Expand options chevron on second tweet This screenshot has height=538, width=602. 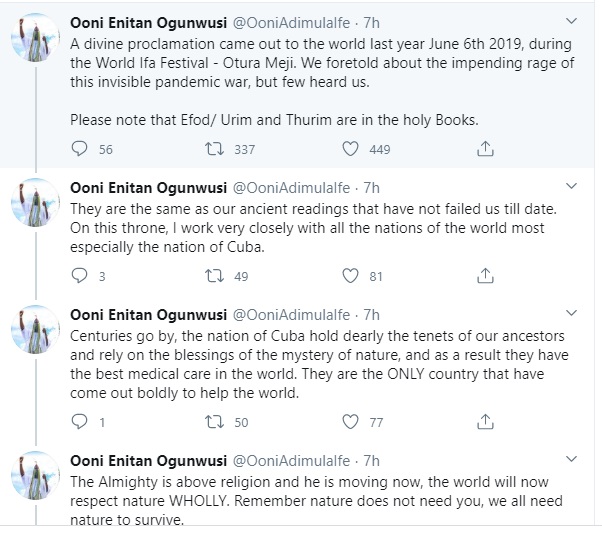coord(571,187)
